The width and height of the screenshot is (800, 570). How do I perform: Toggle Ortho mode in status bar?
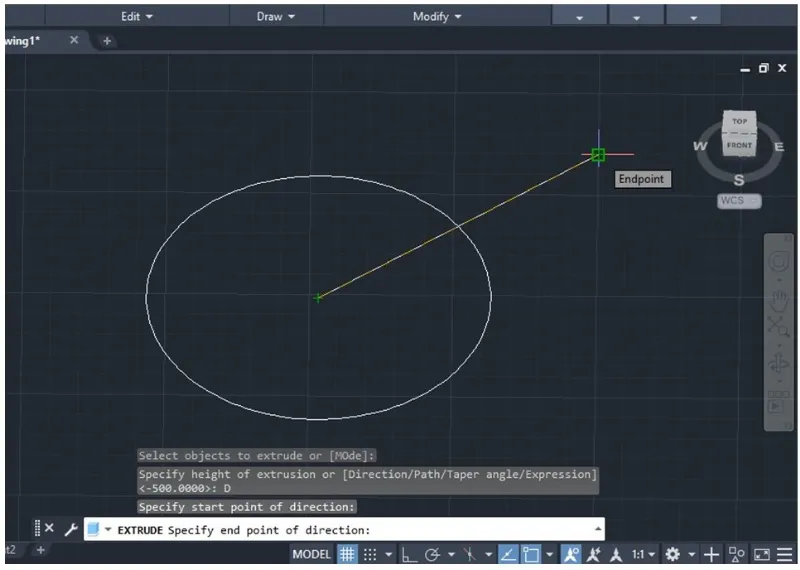tap(409, 554)
